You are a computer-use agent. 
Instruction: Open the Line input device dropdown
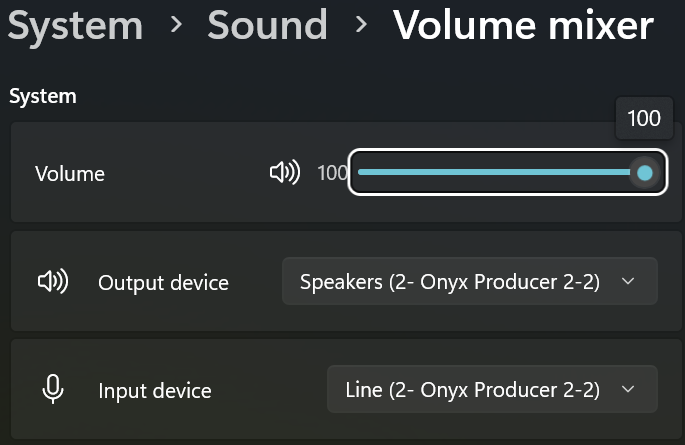(x=492, y=389)
